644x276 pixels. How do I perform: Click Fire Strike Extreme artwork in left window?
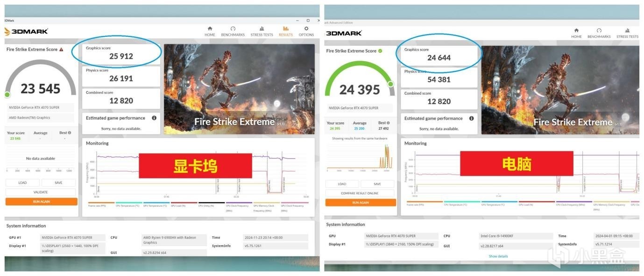pyautogui.click(x=239, y=89)
